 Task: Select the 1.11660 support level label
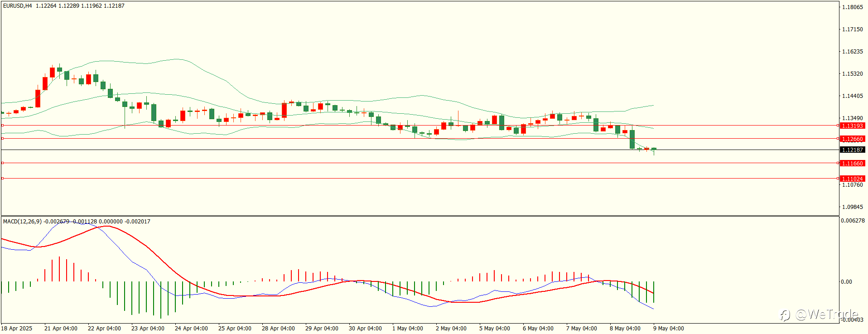852,163
